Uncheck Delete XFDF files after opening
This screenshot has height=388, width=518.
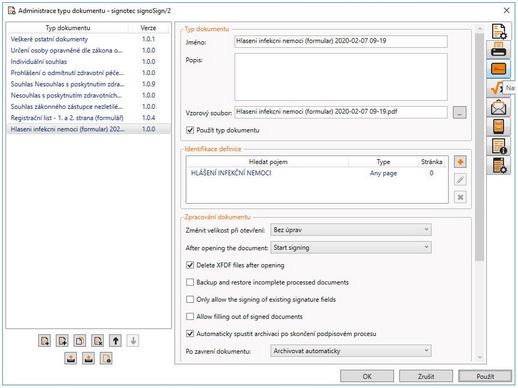[190, 265]
